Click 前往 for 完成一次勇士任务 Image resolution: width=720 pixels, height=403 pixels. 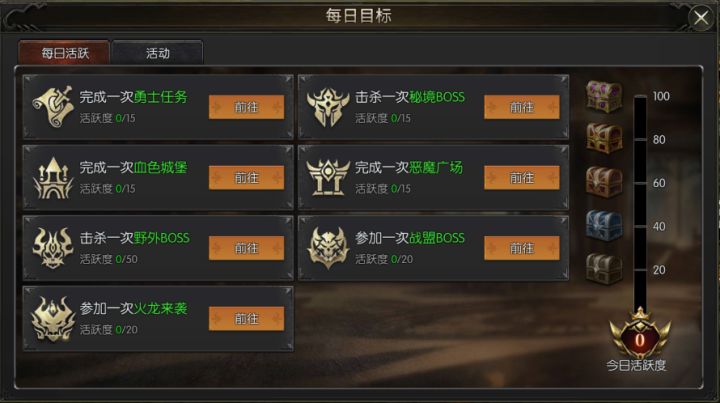coord(247,107)
